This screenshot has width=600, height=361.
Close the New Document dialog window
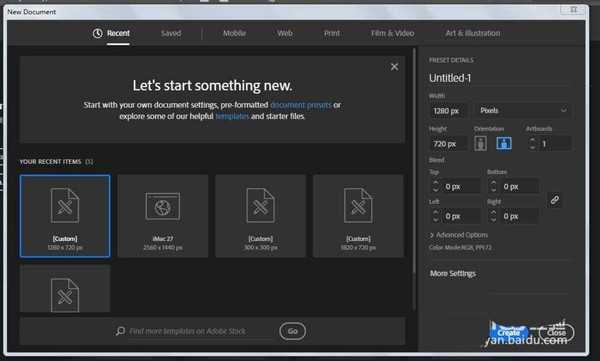click(x=574, y=10)
